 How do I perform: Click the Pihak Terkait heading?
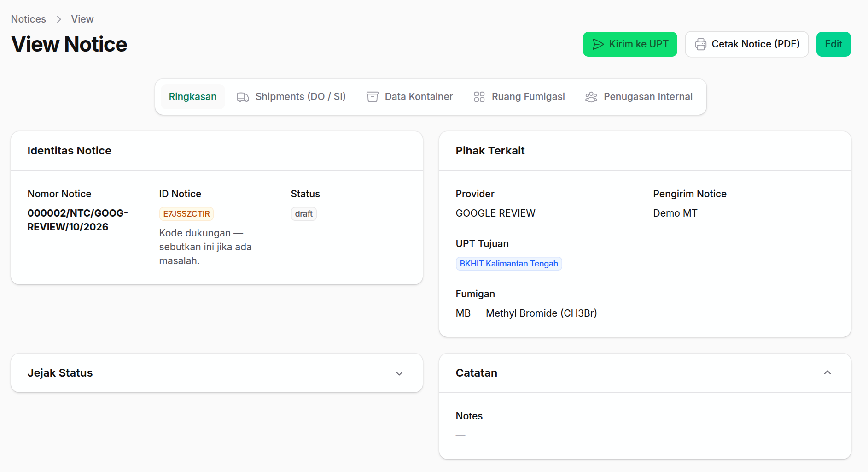pos(490,151)
